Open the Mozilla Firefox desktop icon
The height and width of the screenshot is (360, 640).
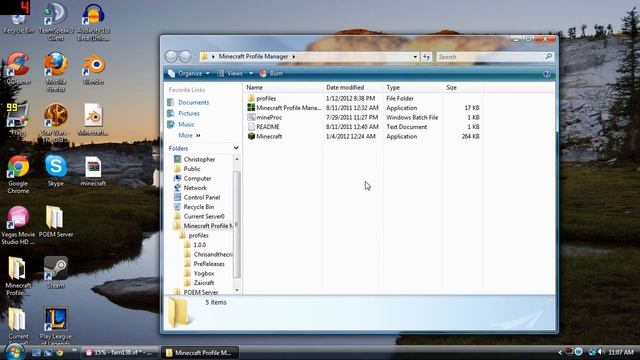(56, 72)
